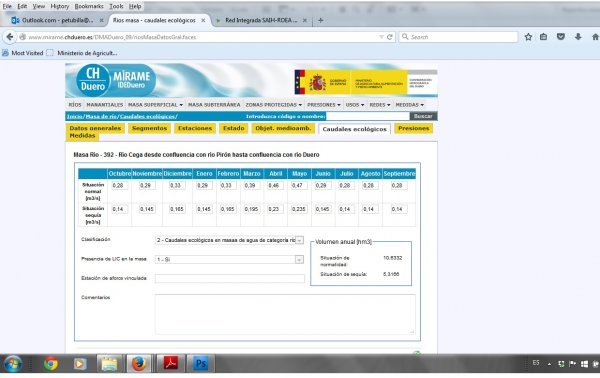Click the Comentarios text area
600x378 pixels.
click(285, 314)
